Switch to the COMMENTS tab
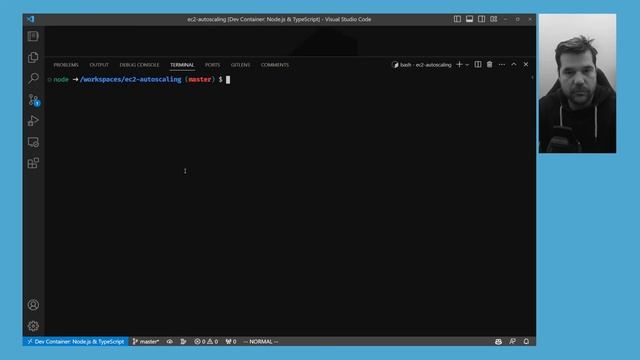The image size is (640, 360). pyautogui.click(x=275, y=65)
